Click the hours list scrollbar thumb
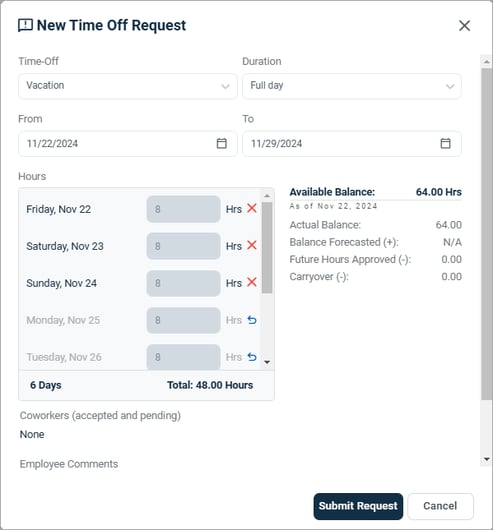This screenshot has width=493, height=530. (x=267, y=248)
